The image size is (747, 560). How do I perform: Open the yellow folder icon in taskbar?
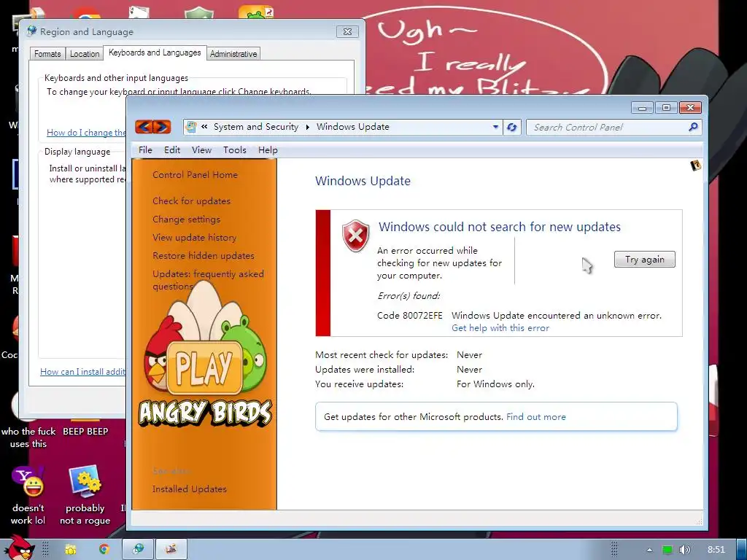[71, 550]
